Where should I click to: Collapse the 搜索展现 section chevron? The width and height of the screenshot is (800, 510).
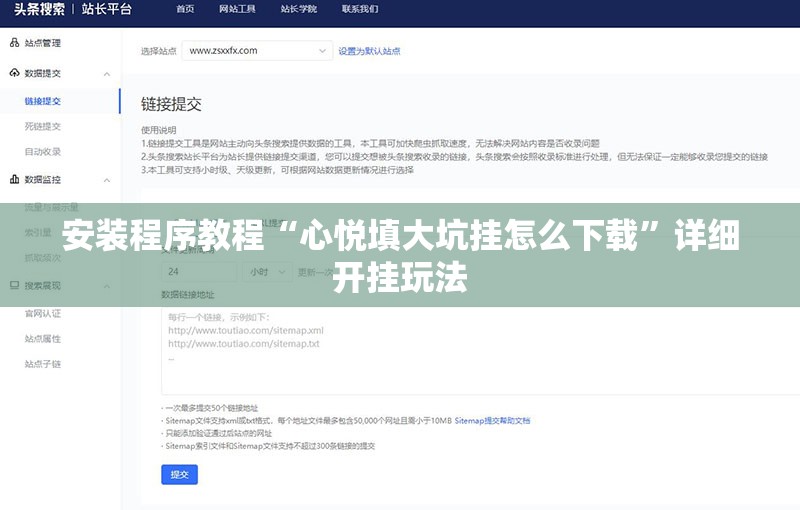107,286
